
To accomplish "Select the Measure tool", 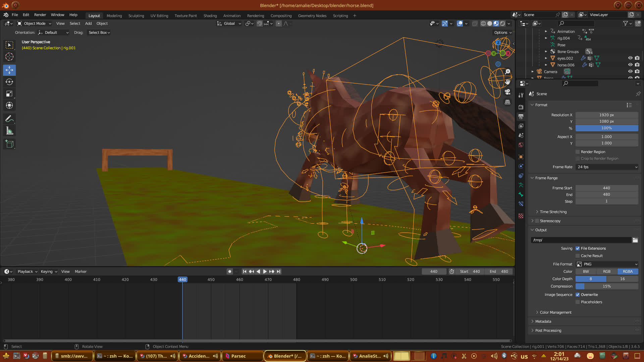I will tap(9, 131).
